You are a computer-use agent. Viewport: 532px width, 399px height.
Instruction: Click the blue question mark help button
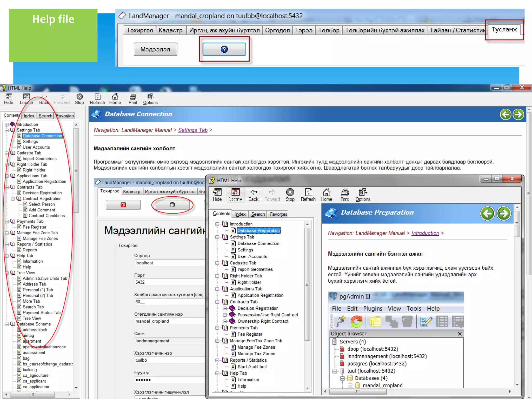[224, 49]
